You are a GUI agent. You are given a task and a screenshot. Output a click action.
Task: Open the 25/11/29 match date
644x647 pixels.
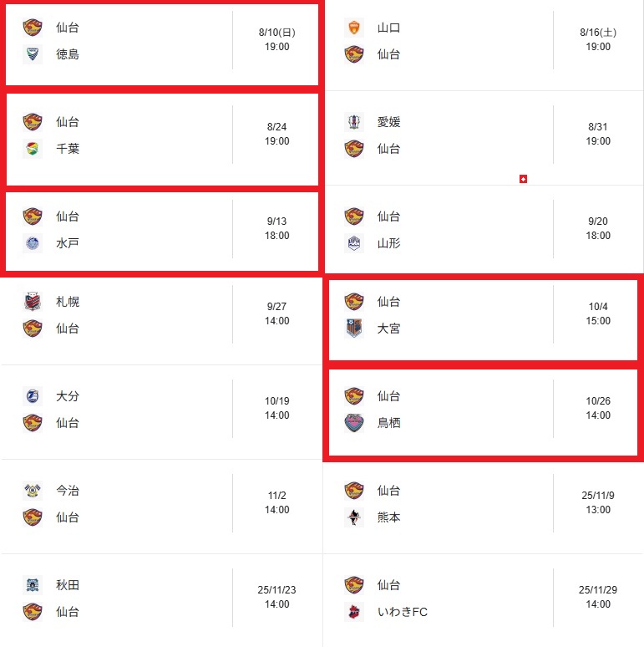point(598,590)
